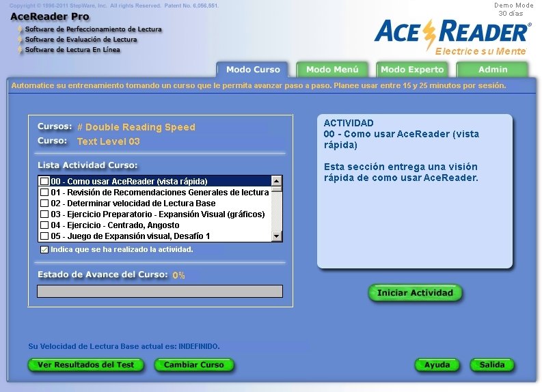This screenshot has width=542, height=392.
Task: Switch to the Modo Curso tab
Action: point(252,70)
